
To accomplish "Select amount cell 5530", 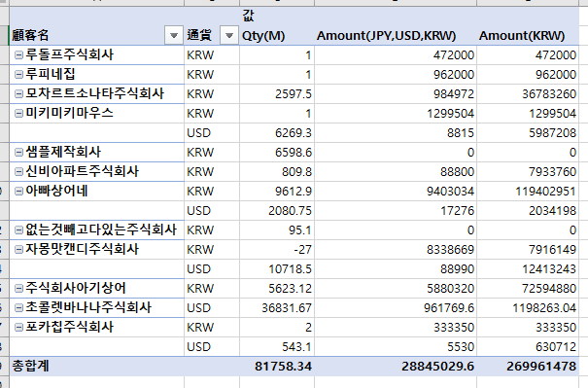I will pyautogui.click(x=396, y=347).
